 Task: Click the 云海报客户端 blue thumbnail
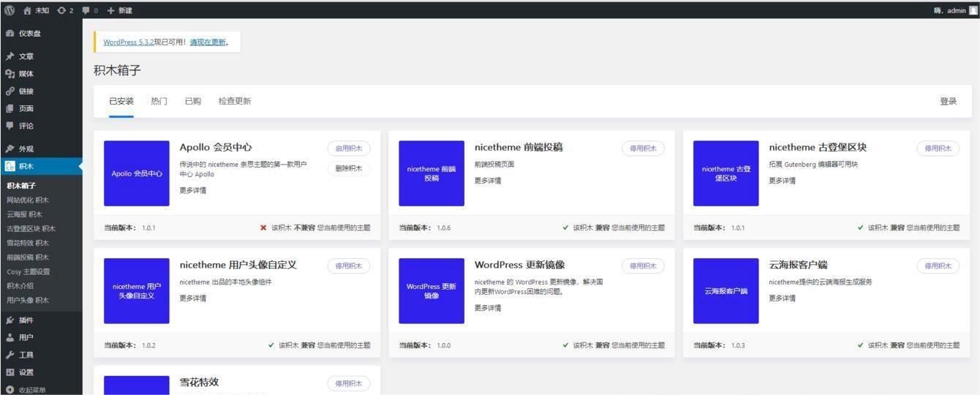[x=725, y=290]
